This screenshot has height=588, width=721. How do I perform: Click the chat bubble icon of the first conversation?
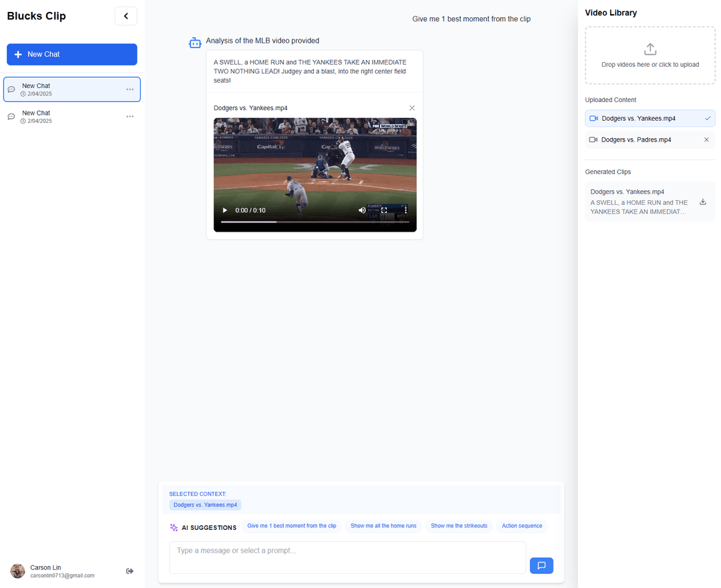[11, 89]
